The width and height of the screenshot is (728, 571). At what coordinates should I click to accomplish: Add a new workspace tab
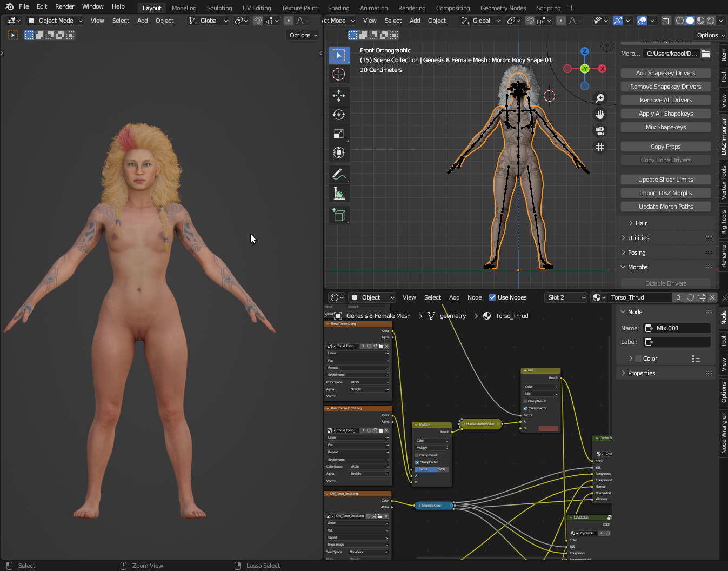click(x=571, y=8)
